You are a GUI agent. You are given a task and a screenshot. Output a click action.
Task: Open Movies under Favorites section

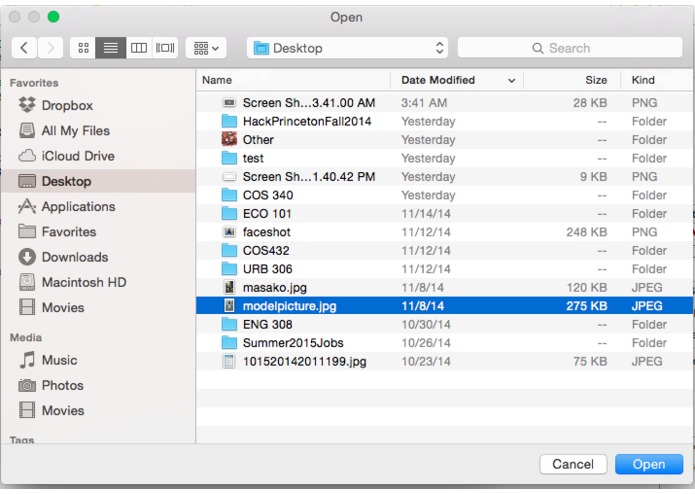pos(98,307)
